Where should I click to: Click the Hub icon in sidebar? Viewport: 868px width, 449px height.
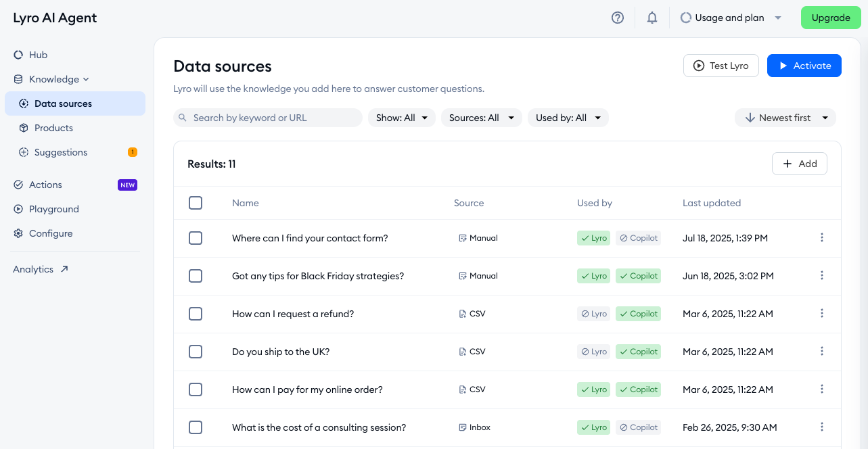point(18,55)
